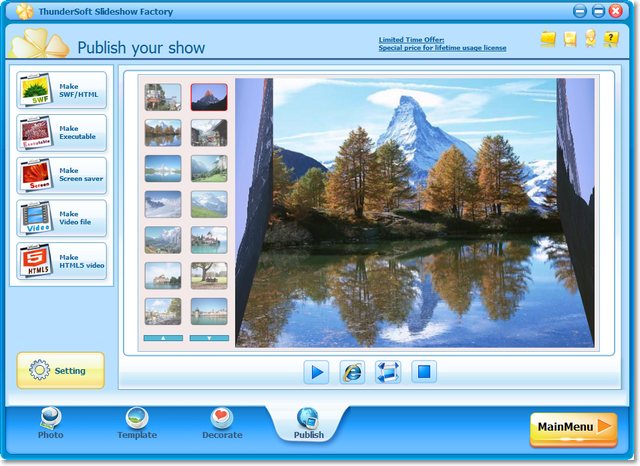Stop the slideshow preview
The height and width of the screenshot is (466, 640).
pyautogui.click(x=424, y=372)
